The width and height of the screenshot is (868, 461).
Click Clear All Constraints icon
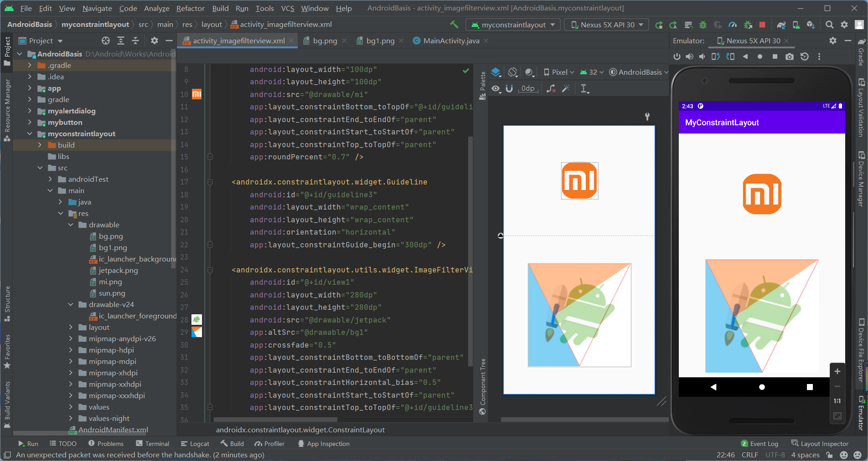tap(551, 88)
